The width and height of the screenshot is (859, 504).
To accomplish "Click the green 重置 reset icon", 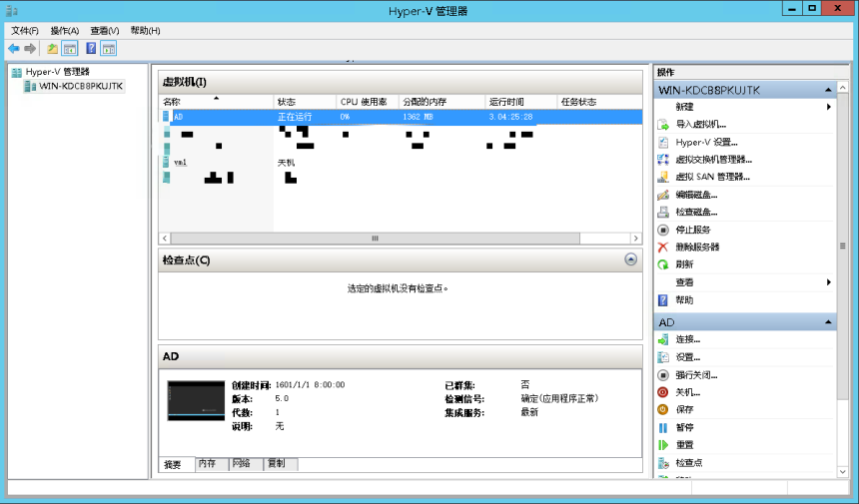I will click(x=663, y=445).
